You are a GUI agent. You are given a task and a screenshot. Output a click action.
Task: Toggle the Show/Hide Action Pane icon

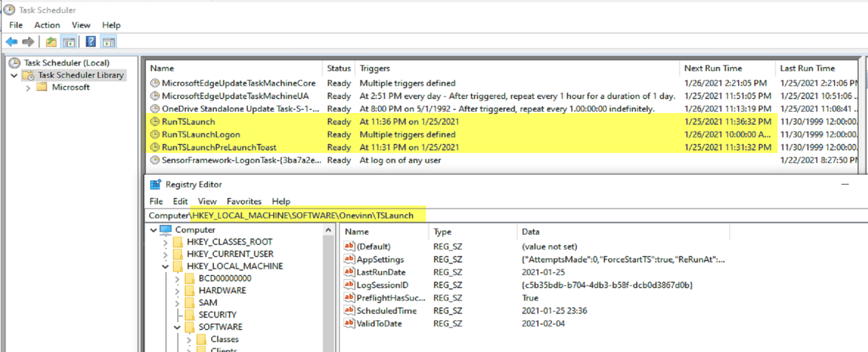tap(108, 42)
